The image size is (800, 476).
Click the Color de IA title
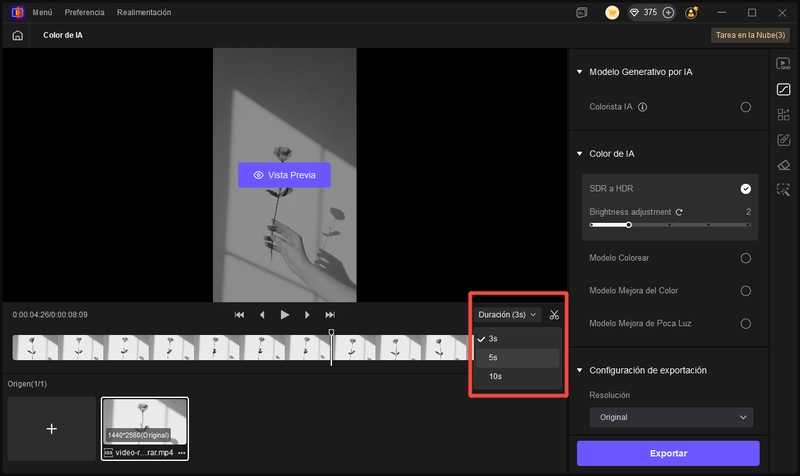[63, 35]
